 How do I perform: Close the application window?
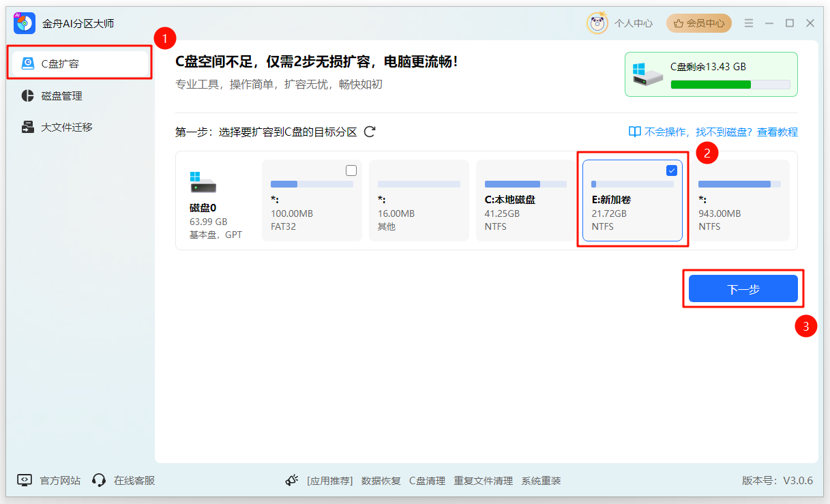[810, 23]
